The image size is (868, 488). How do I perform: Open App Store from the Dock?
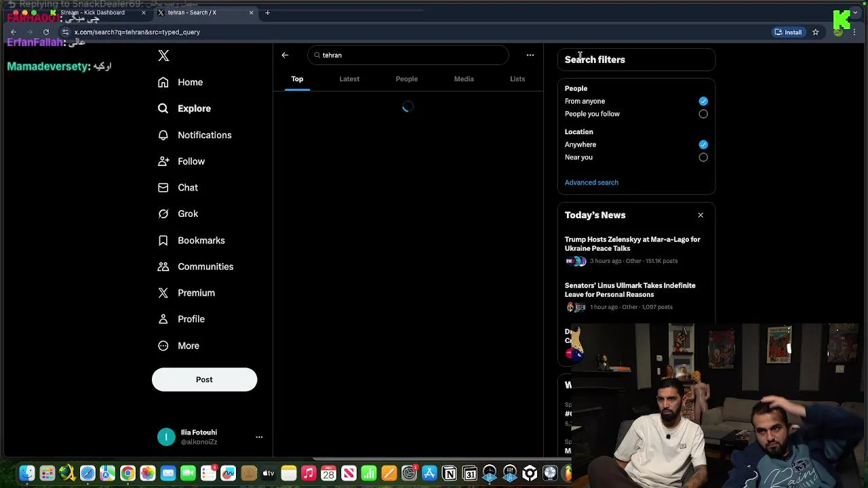click(x=429, y=473)
